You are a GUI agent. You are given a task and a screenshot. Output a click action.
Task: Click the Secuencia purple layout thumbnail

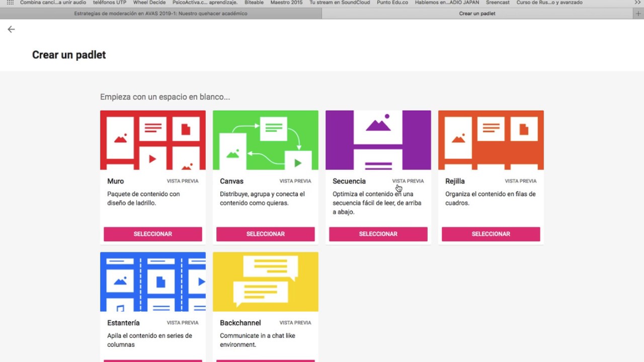[378, 140]
